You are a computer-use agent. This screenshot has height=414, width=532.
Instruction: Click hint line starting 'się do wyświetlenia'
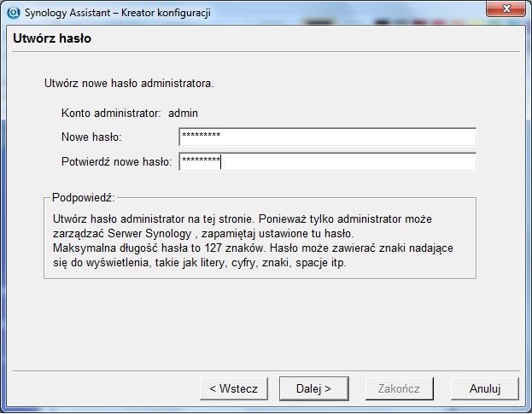click(x=200, y=263)
